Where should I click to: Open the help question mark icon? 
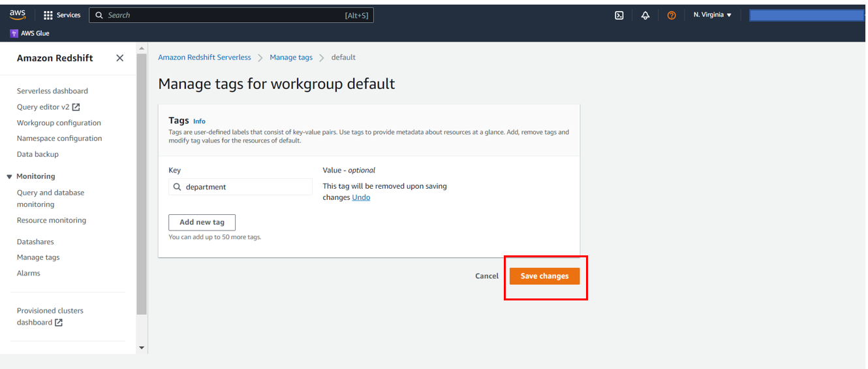(x=672, y=15)
